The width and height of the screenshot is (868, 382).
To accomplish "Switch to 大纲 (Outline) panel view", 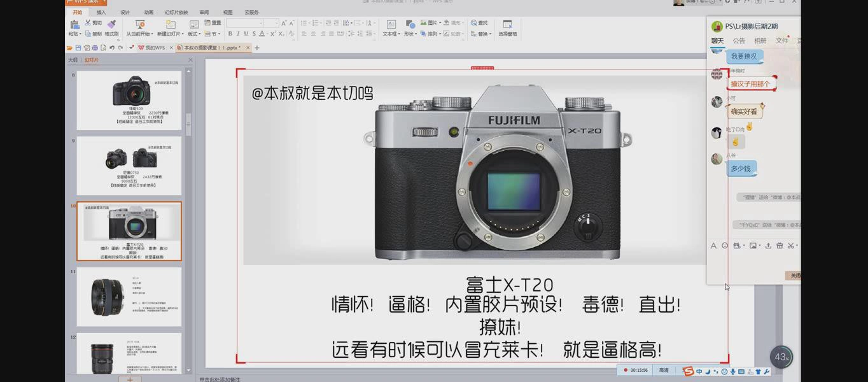I will point(73,60).
